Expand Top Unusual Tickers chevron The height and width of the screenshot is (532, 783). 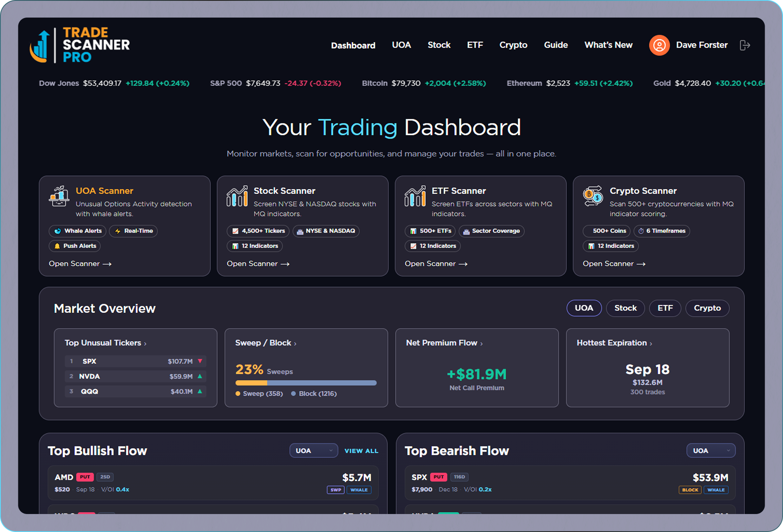pos(145,343)
